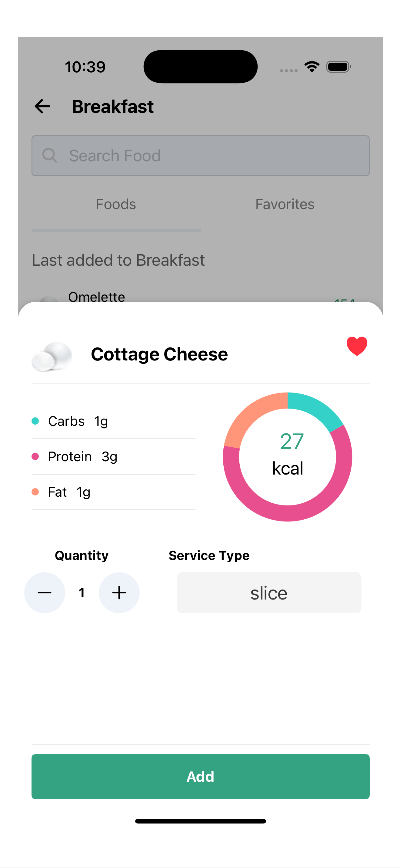Tap the pink Protein color dot
Screen dimensions: 400x868
coord(35,456)
